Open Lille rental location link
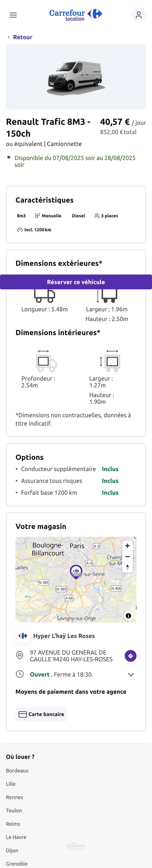The height and width of the screenshot is (868, 152). click(11, 784)
